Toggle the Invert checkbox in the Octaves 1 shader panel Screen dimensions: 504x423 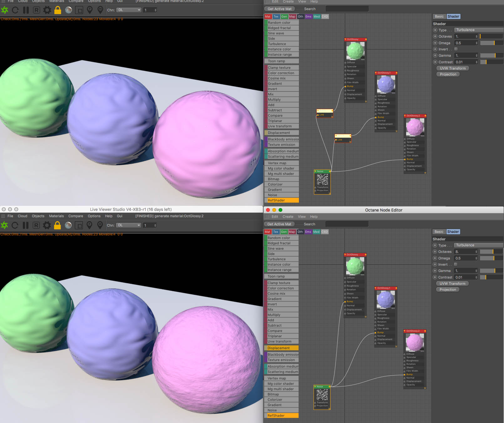tap(456, 49)
